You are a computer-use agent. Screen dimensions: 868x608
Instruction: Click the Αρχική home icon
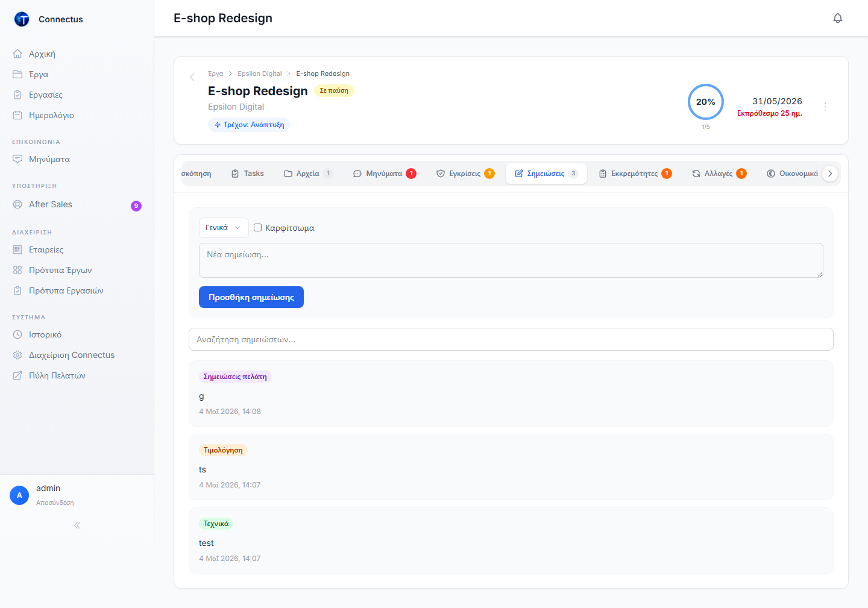pos(17,54)
